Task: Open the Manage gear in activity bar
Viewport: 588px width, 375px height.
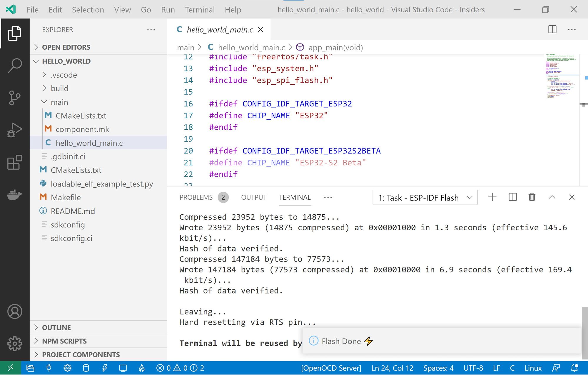Action: click(x=15, y=344)
